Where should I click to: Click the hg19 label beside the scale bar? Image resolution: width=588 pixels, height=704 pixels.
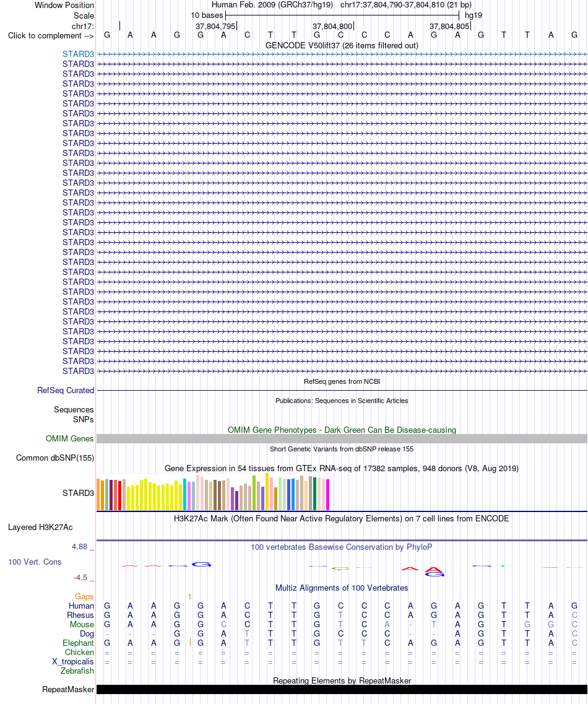[473, 15]
